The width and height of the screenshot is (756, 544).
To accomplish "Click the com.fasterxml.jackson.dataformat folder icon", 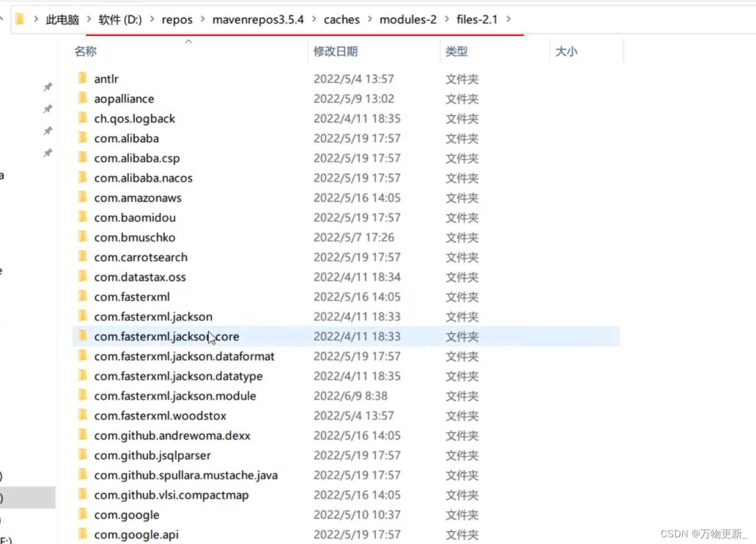I will (x=83, y=355).
